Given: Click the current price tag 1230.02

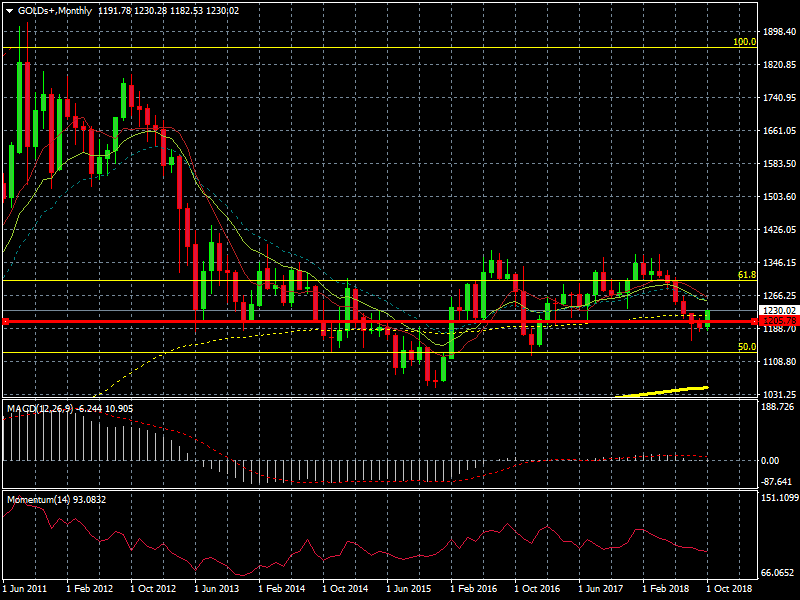Looking at the screenshot, I should point(776,311).
